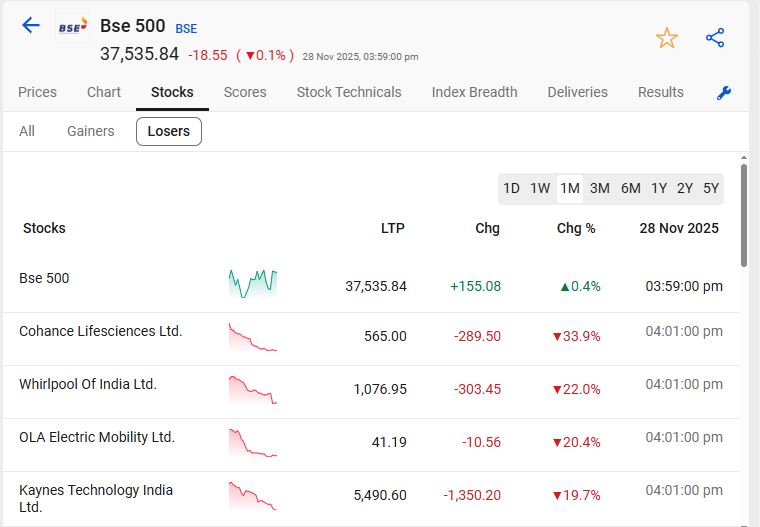Click the share icon
The image size is (760, 527).
715,38
